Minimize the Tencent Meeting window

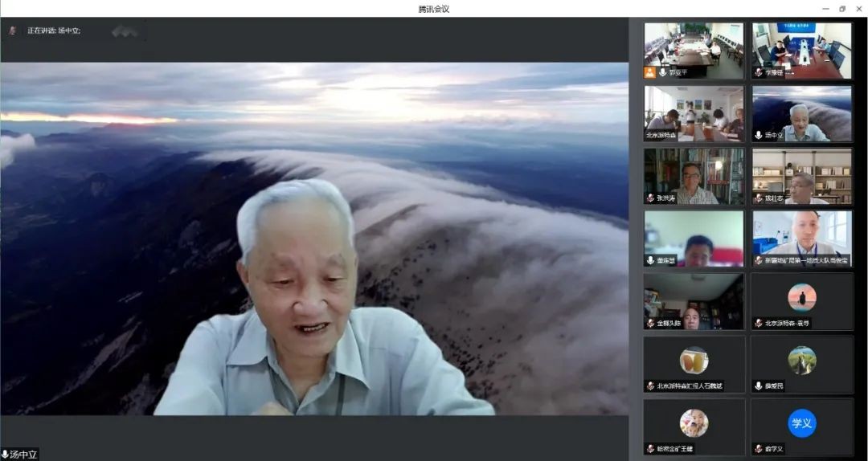click(x=825, y=9)
